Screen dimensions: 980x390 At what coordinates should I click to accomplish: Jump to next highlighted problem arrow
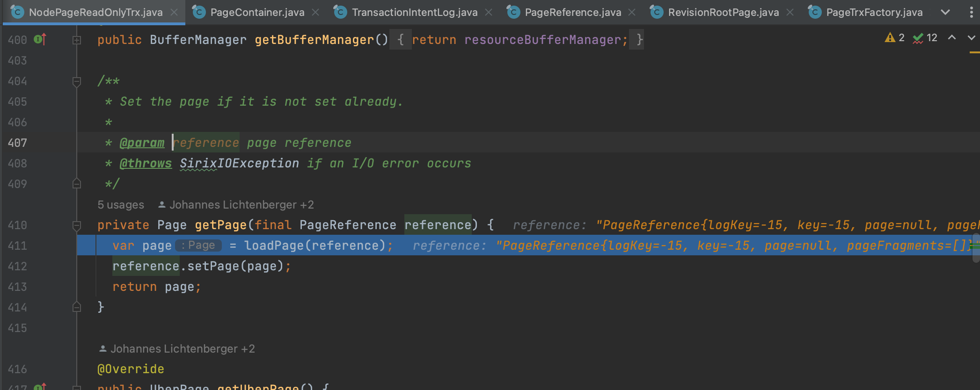tap(972, 38)
